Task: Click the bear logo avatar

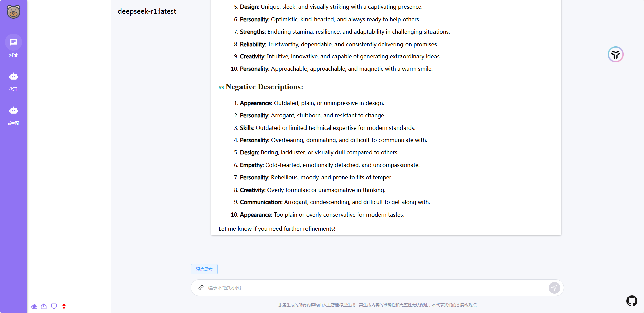Action: (x=13, y=12)
